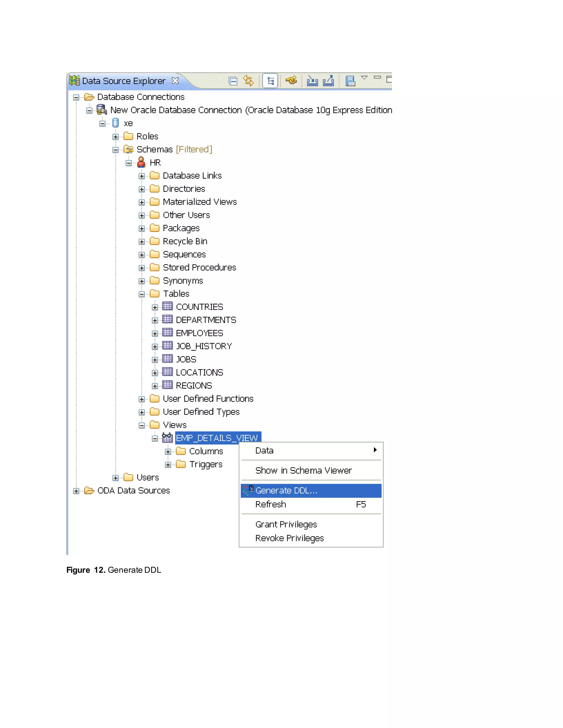Collapse the xe database node

102,124
